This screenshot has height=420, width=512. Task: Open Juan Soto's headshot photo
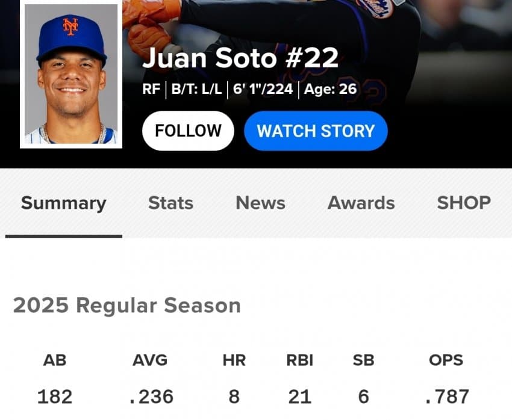pos(71,75)
